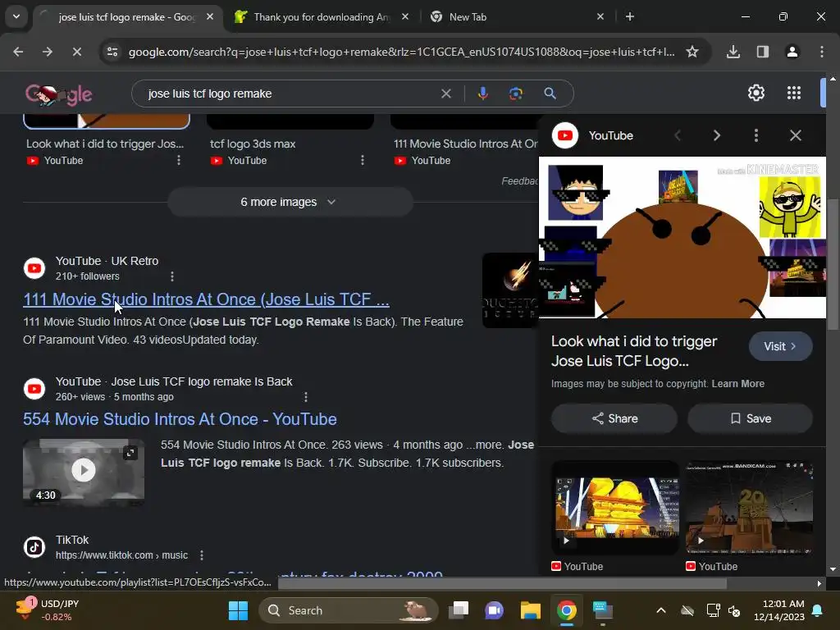Open related 20th Century Fox bright thumbnail
Screen dimensions: 840x630
(x=615, y=507)
